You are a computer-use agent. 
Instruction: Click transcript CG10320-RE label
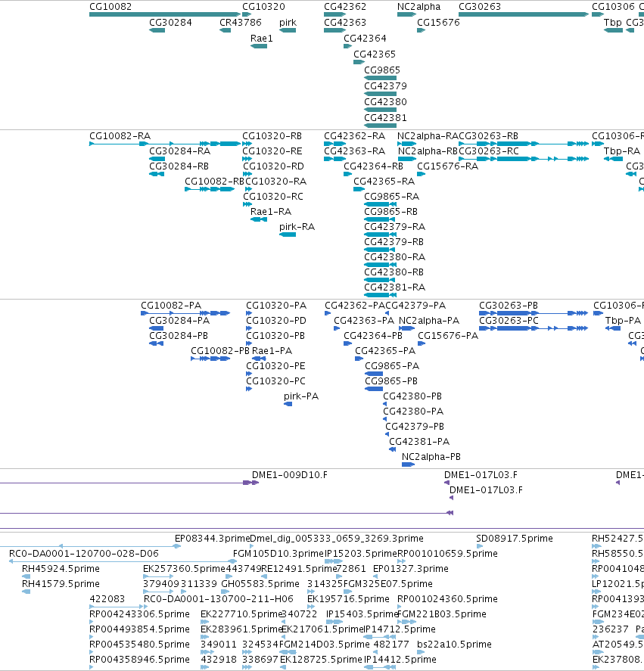[272, 151]
